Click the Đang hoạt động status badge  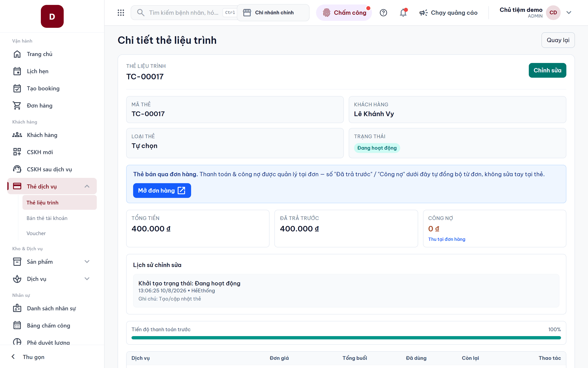pos(377,148)
